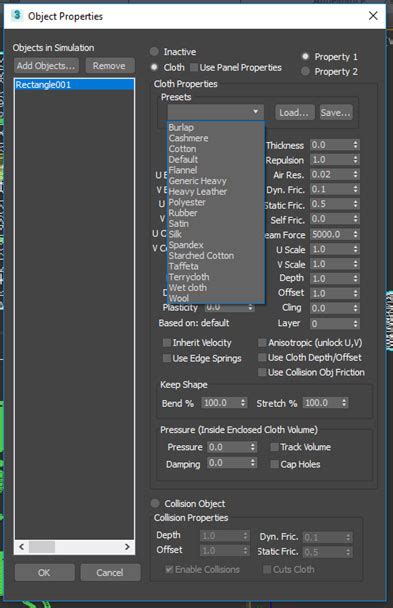This screenshot has width=393, height=608.
Task: Toggle Track Volume checkbox
Action: coord(274,447)
